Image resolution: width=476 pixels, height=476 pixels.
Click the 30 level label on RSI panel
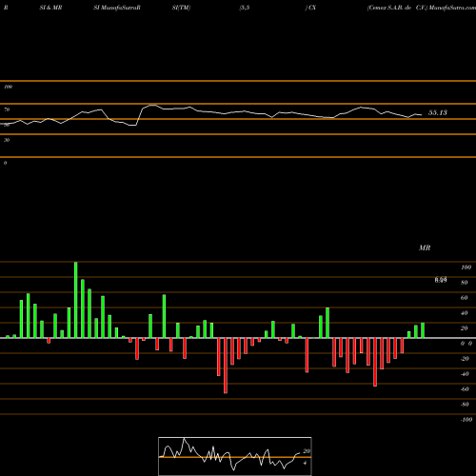coord(7,140)
